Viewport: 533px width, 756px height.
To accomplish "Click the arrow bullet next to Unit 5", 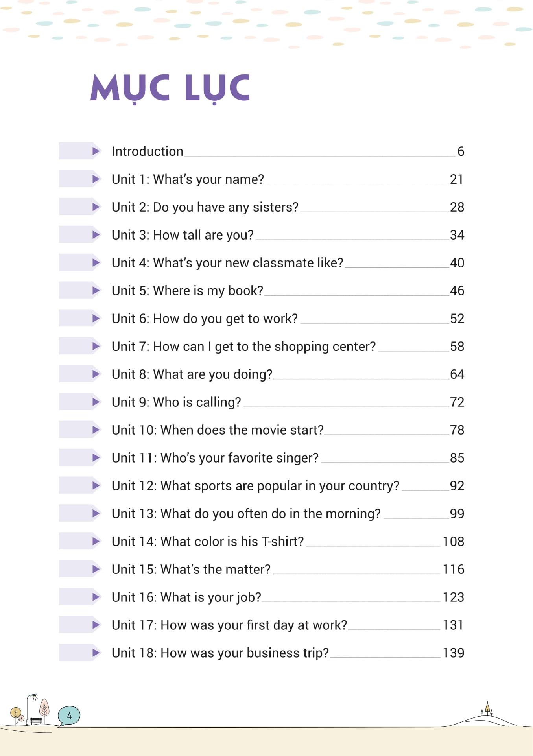I will coord(96,291).
